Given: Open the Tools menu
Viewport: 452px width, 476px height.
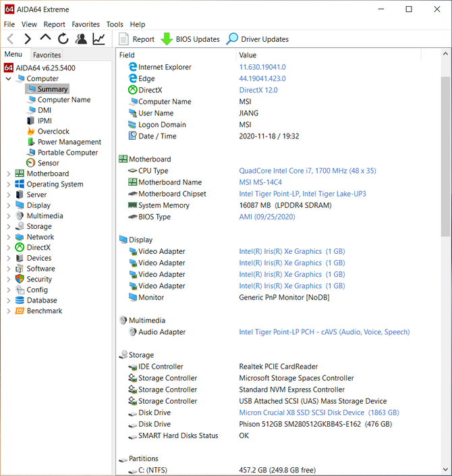Looking at the screenshot, I should 115,24.
